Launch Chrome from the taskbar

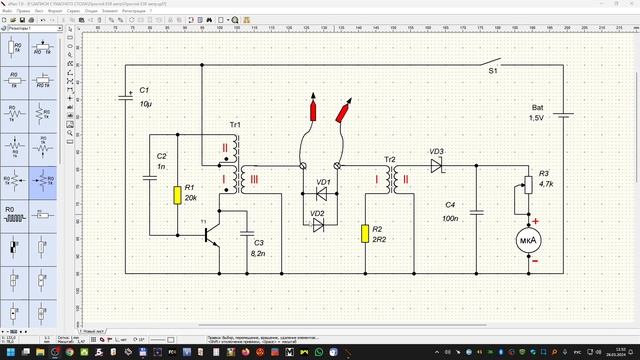70,352
